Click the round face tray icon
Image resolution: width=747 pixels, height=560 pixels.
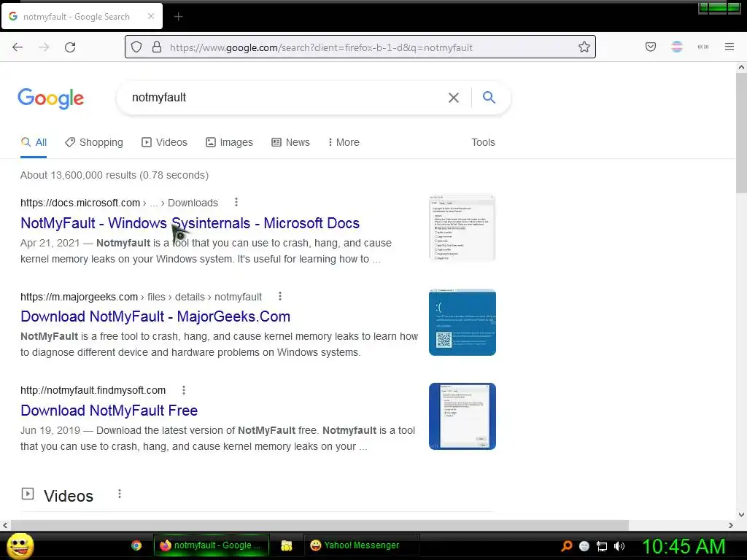click(x=584, y=546)
